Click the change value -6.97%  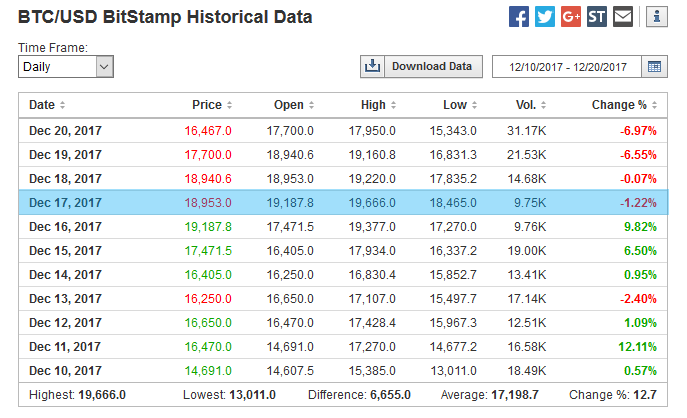tap(638, 131)
